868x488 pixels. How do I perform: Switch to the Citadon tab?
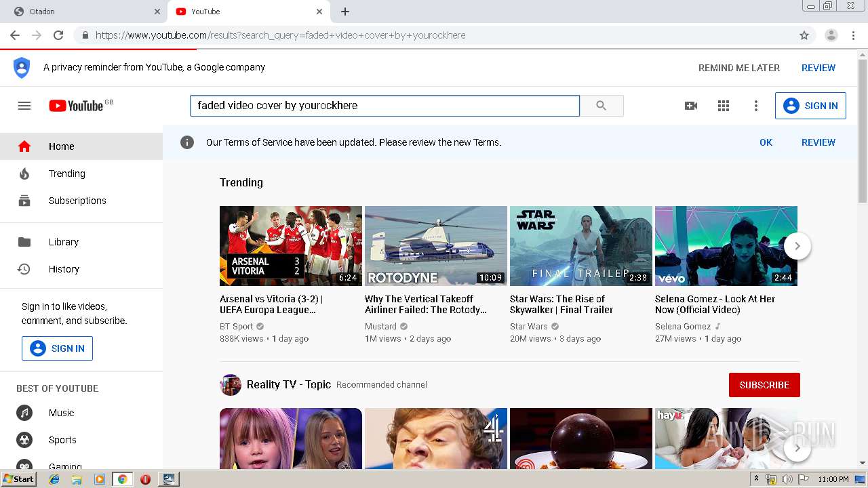(85, 12)
